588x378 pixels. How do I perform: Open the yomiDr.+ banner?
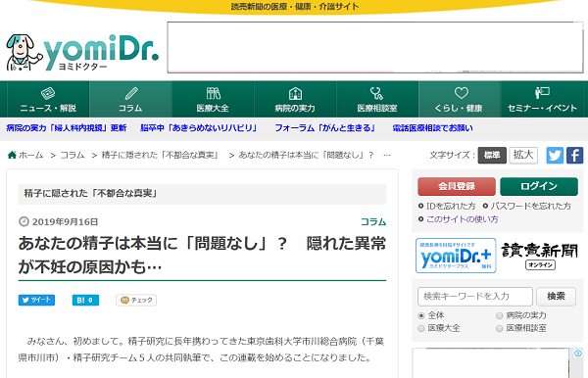tap(456, 256)
